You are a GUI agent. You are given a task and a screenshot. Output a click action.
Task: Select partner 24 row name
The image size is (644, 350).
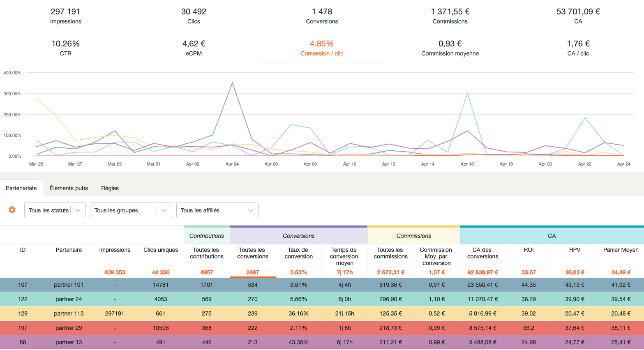(69, 299)
